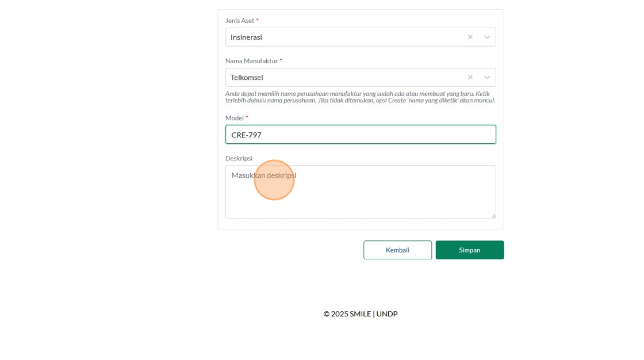Viewport: 644px width, 360px height.
Task: Click the red asterisk beside Model
Action: coord(247,117)
